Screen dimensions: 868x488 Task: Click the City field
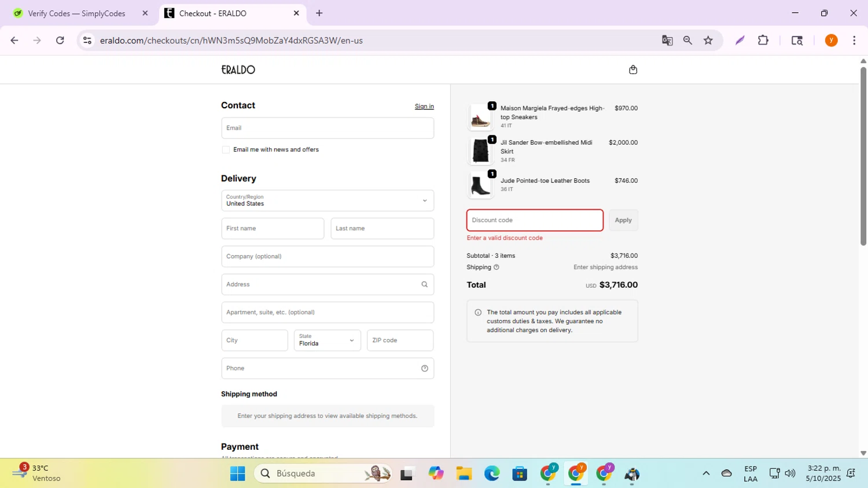[255, 340]
